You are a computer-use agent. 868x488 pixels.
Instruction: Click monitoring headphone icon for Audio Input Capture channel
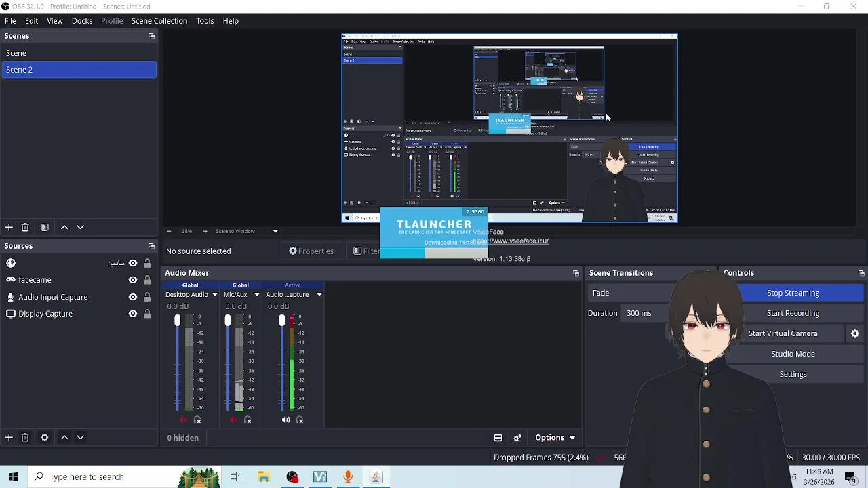coord(300,420)
